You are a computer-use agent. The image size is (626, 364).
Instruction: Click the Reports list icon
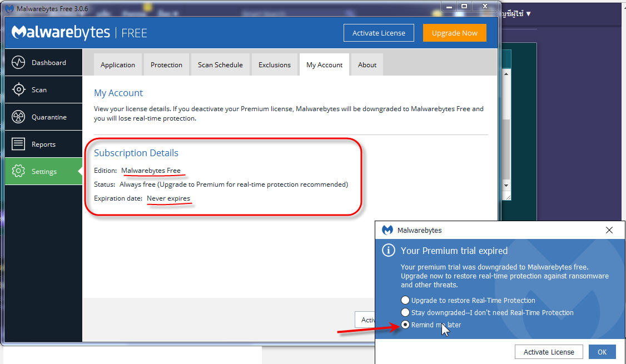tap(18, 144)
